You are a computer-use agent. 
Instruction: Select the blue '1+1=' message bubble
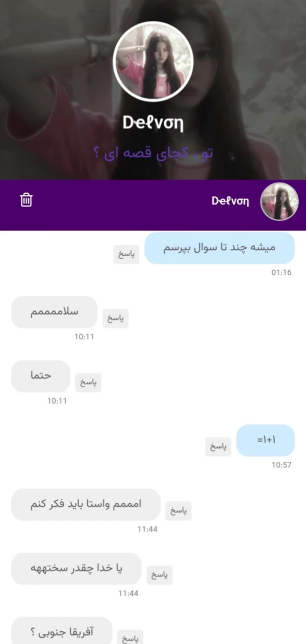(266, 441)
